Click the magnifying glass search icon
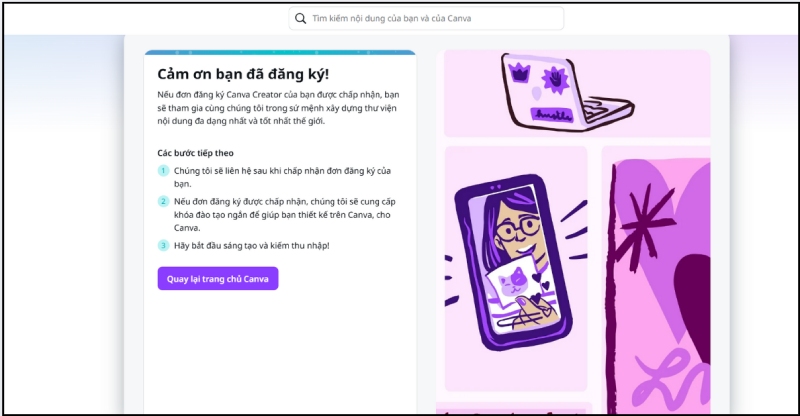The height and width of the screenshot is (416, 800). click(301, 18)
